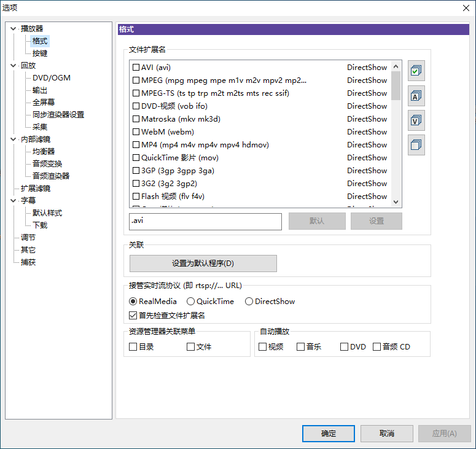
Task: Collapse the 字幕 tree branch
Action: [14, 201]
